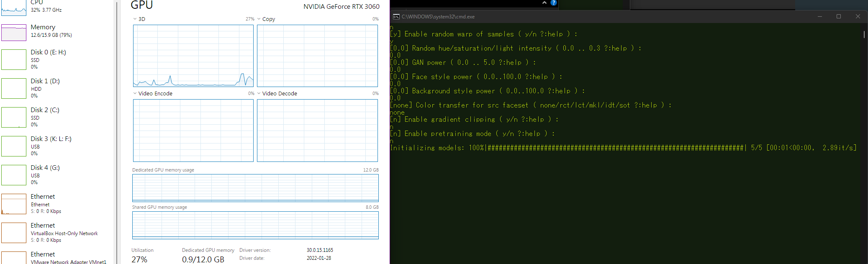
Task: Click the Shared GPU memory usage graph
Action: coord(255,225)
